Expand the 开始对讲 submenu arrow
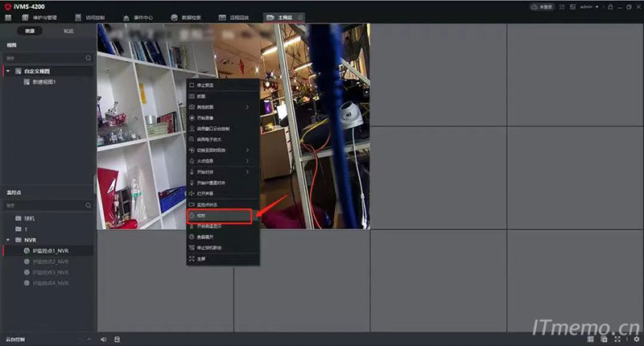The image size is (644, 346). point(246,172)
